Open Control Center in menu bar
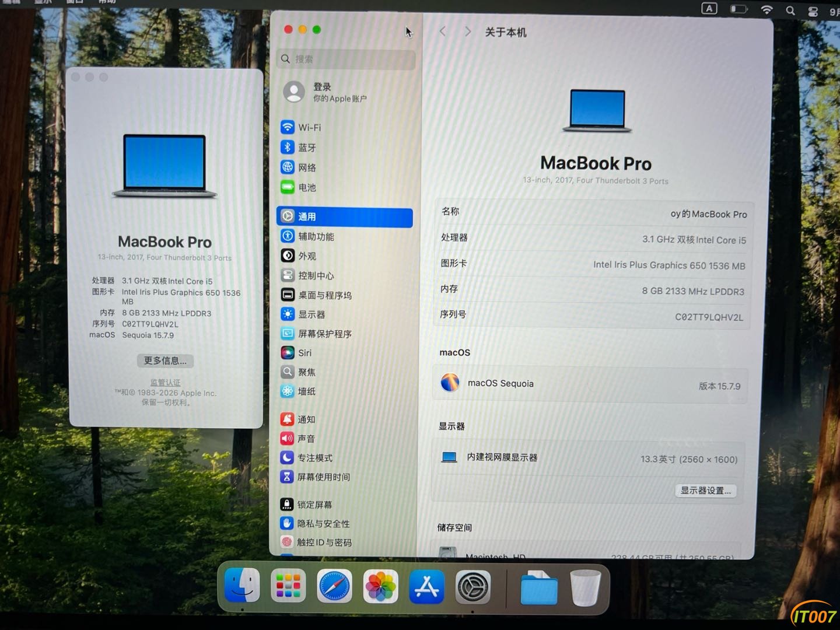Screen dimensions: 840x630 (813, 11)
